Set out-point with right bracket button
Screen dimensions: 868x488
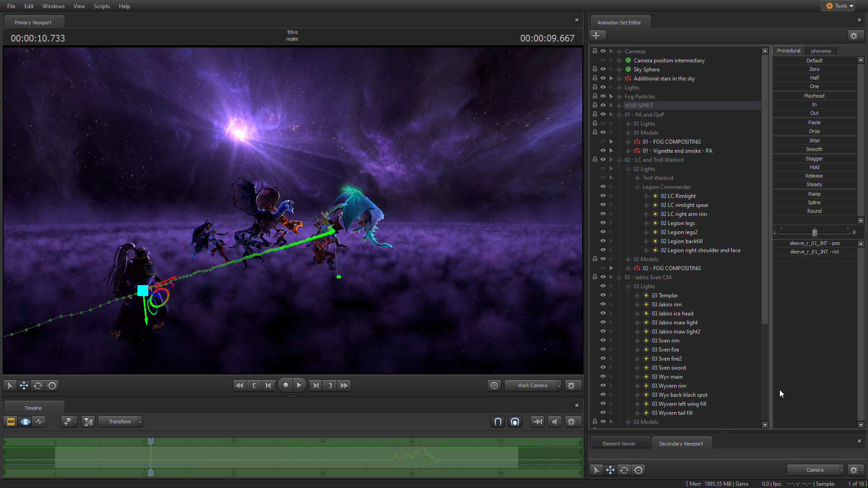[330, 385]
